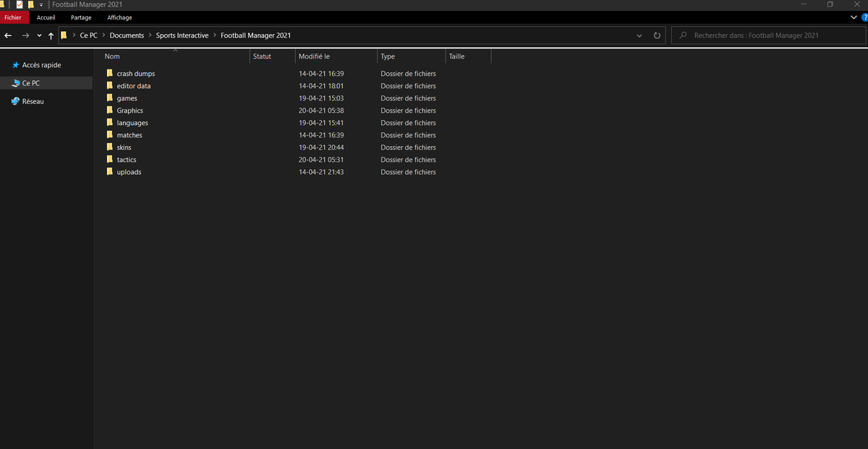This screenshot has width=868, height=449.
Task: Go up one level with the up arrow
Action: 51,35
